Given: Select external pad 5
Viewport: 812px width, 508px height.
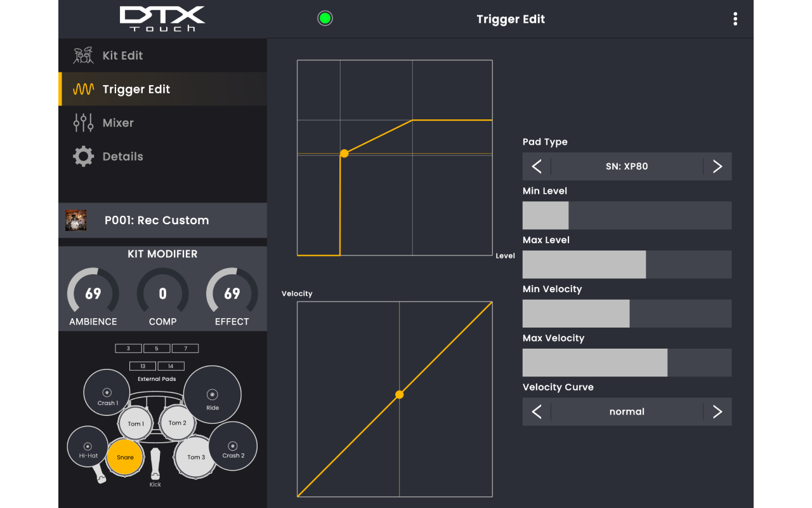Looking at the screenshot, I should point(157,349).
